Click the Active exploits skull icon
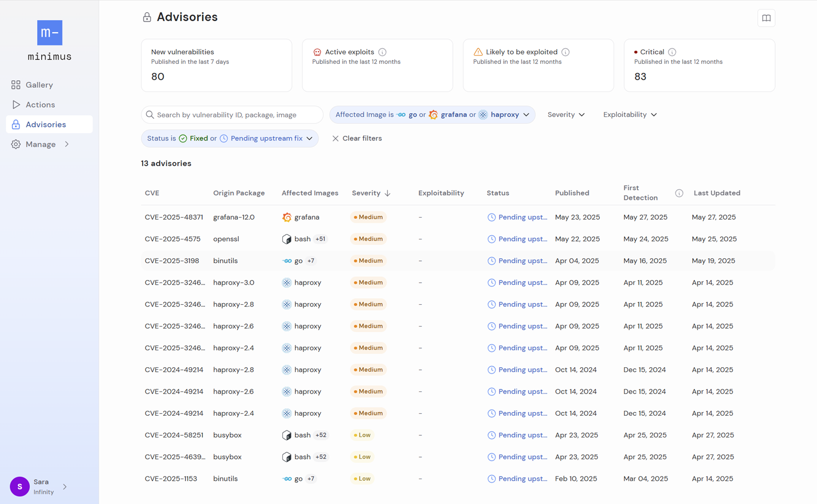Screen dimensions: 817x504 click(x=317, y=52)
